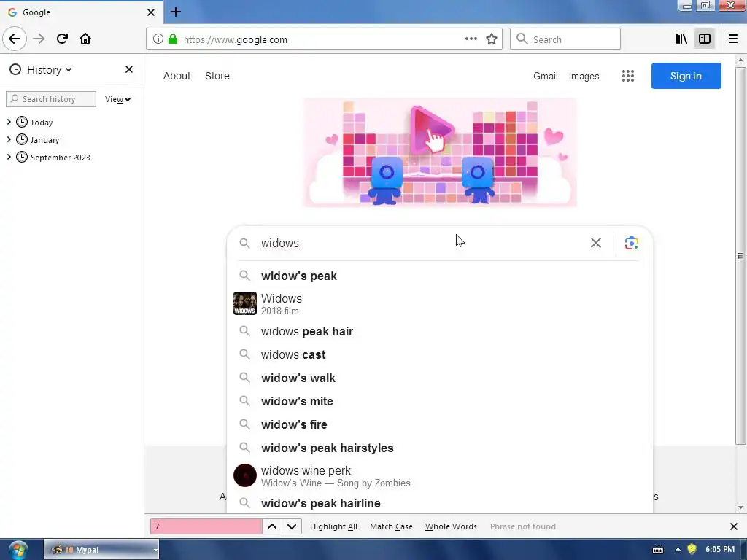
Task: Click magnifier icon in Google search box
Action: (x=244, y=243)
